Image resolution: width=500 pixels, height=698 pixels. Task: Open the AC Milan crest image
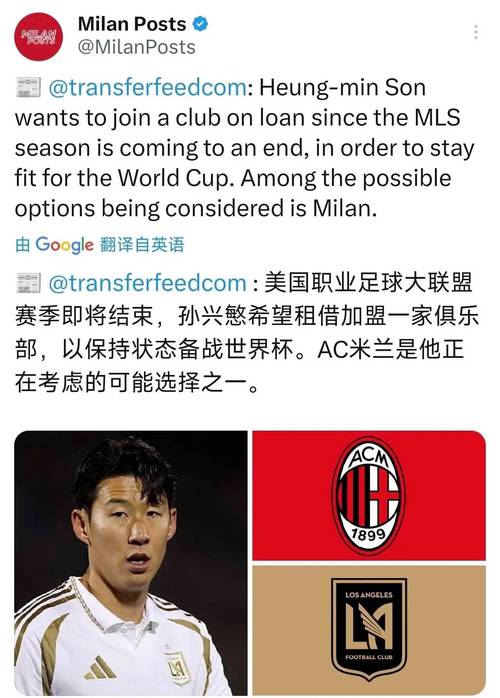click(x=369, y=495)
